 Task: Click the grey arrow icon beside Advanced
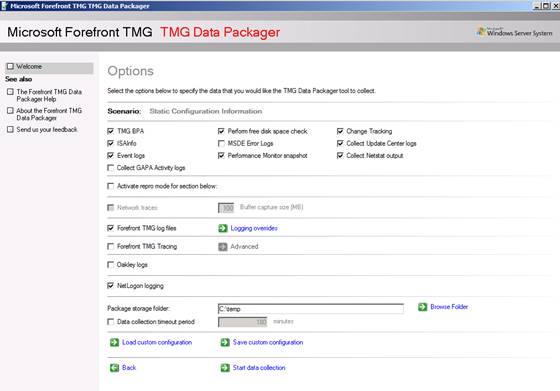[222, 246]
